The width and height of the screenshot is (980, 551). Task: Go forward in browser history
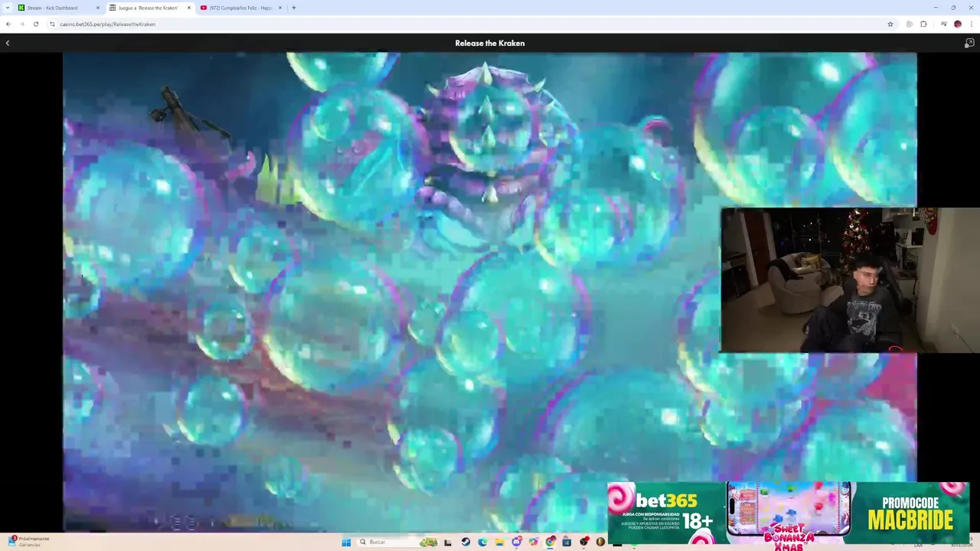[21, 24]
